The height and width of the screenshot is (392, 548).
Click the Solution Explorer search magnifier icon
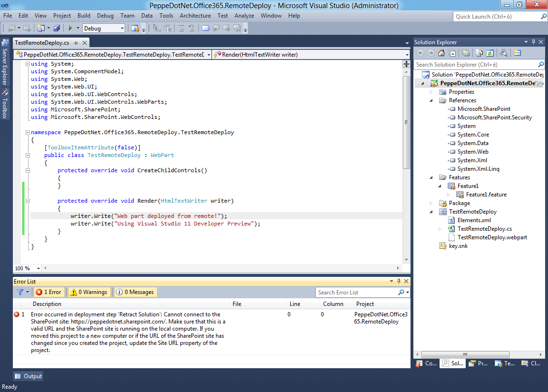541,65
